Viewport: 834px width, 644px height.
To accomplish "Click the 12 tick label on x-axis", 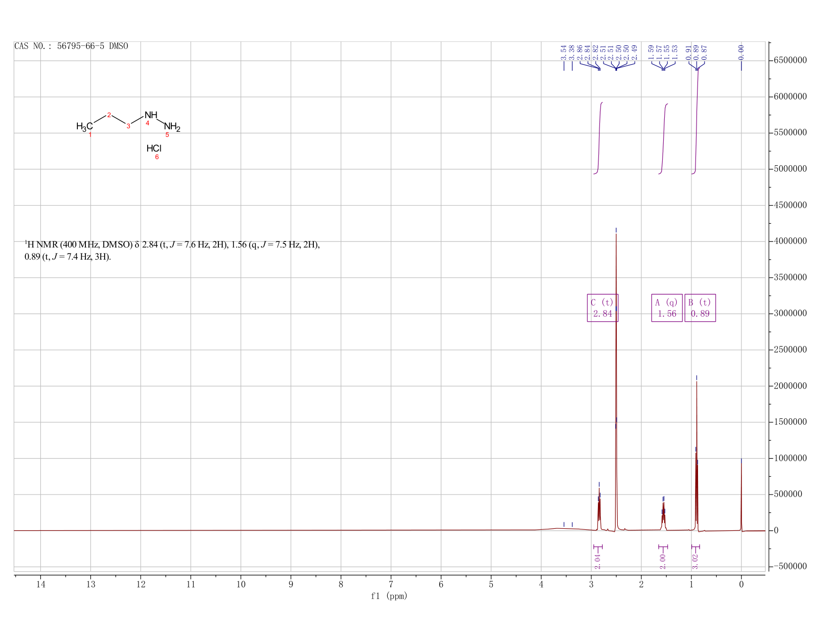I will [141, 584].
